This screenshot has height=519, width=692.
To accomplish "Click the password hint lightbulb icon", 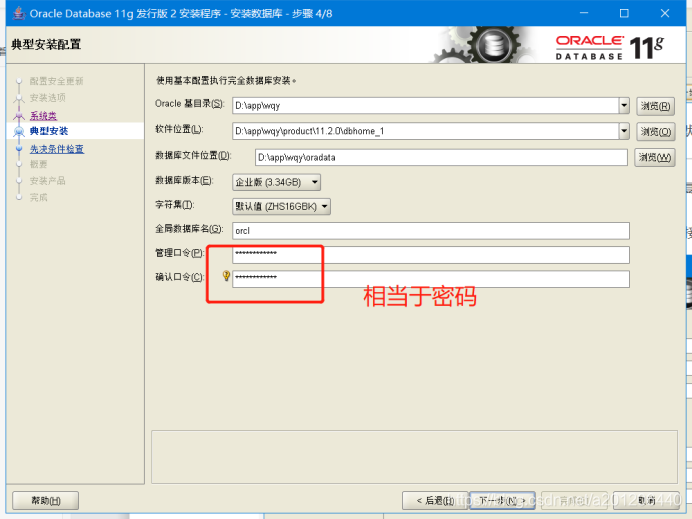I will pos(226,276).
